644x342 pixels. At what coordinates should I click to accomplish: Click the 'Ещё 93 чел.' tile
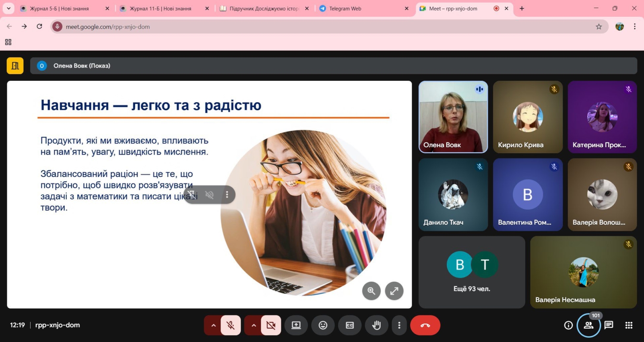point(472,272)
